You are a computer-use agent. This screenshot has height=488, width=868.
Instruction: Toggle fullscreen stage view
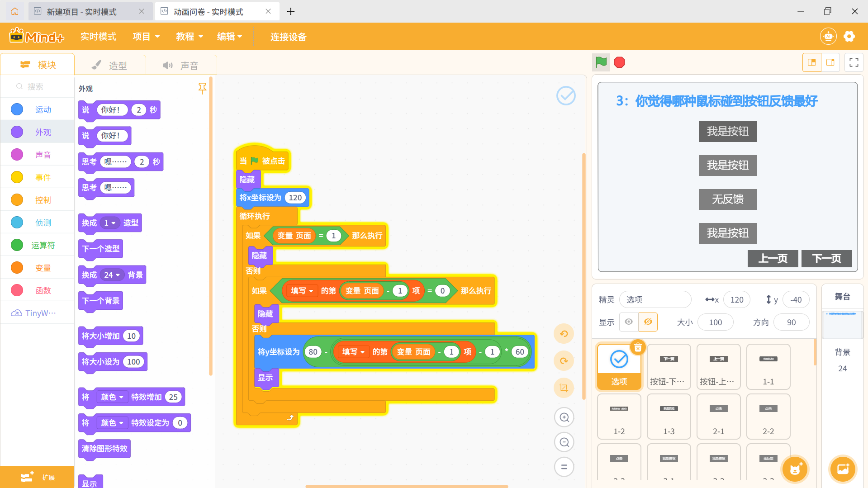pyautogui.click(x=854, y=62)
